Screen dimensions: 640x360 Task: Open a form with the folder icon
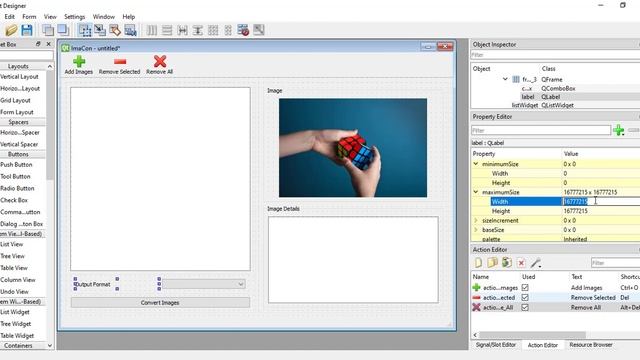click(x=11, y=30)
